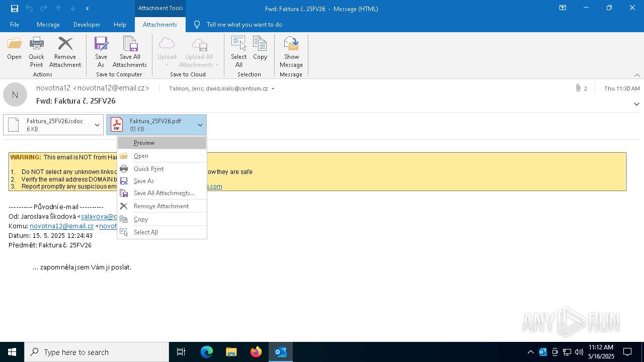Click the Save As ribbon icon
This screenshot has width=644, height=362.
101,52
